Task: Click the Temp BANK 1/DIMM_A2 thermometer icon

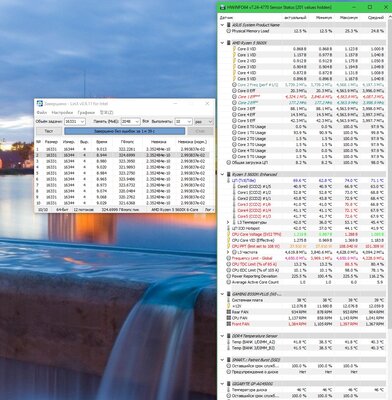Action: click(228, 342)
